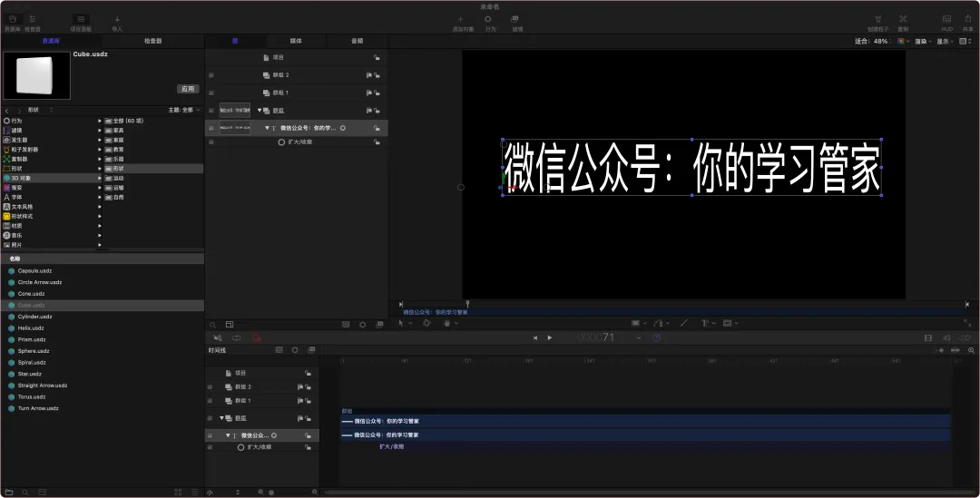Screen dimensions: 980x498
Task: Switch to the 资源库 Library tab
Action: tap(51, 41)
